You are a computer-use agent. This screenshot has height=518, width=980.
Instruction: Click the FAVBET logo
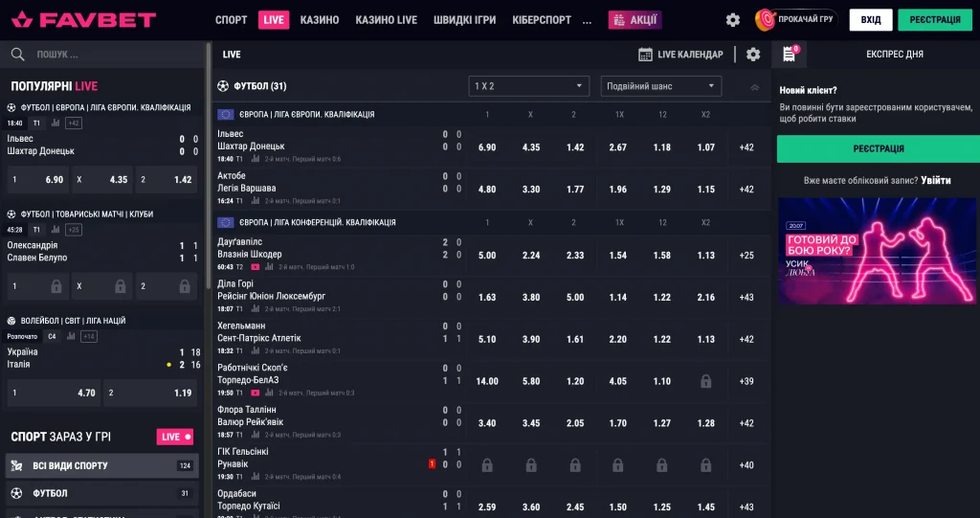[84, 19]
